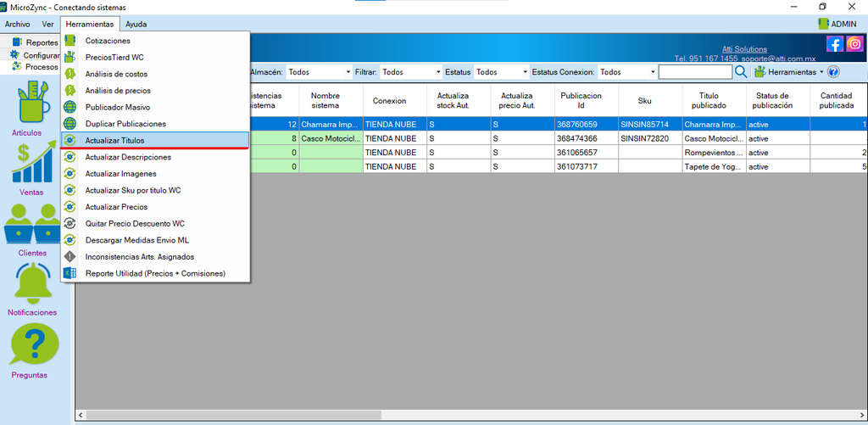Screen dimensions: 868x425
Task: Click the horizontal scrollbar right arrow
Action: [862, 415]
